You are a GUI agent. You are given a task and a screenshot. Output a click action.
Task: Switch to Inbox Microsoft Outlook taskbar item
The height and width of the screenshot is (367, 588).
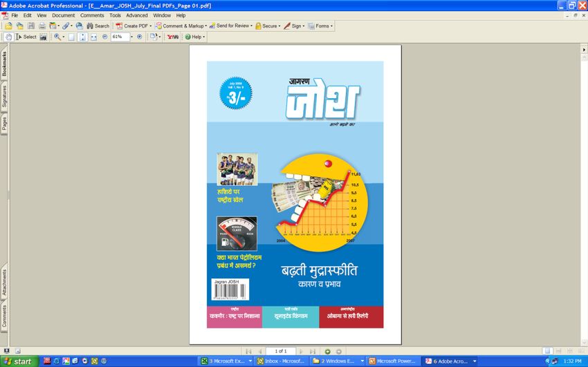[x=282, y=361]
